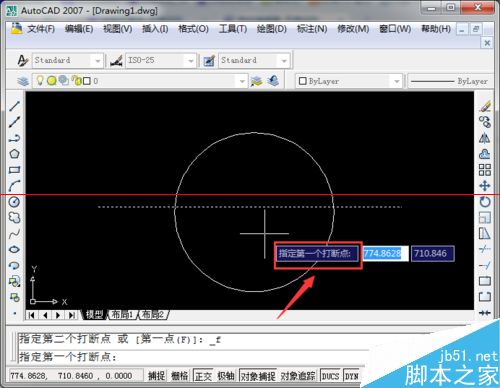Select the Mirror tool

(x=485, y=138)
